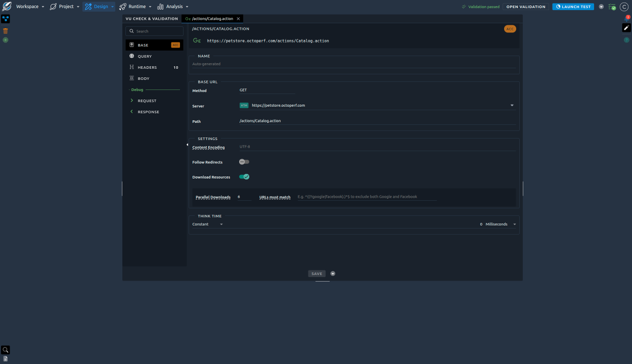The width and height of the screenshot is (632, 364).
Task: Open the Method GET dropdown
Action: pos(267,90)
